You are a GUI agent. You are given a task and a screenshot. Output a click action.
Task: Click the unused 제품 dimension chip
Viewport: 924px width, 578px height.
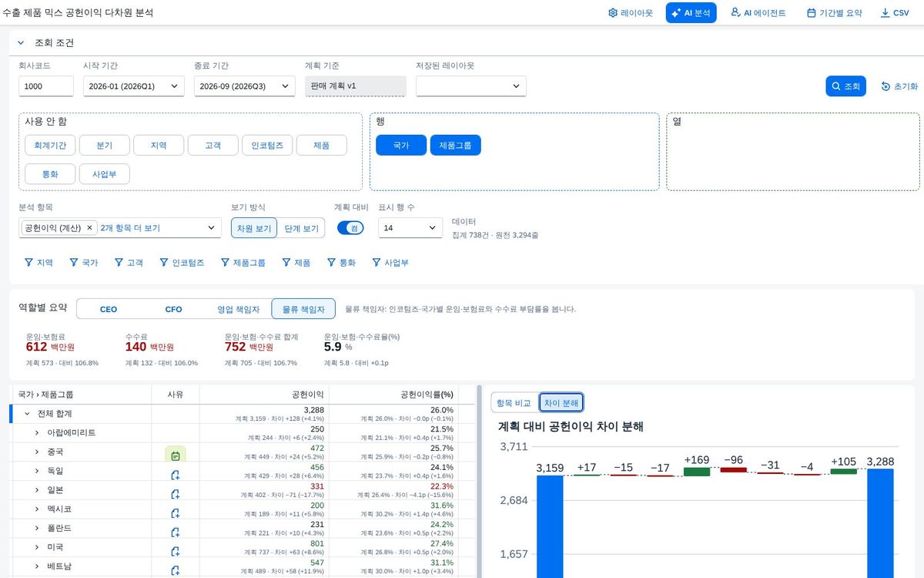click(322, 145)
